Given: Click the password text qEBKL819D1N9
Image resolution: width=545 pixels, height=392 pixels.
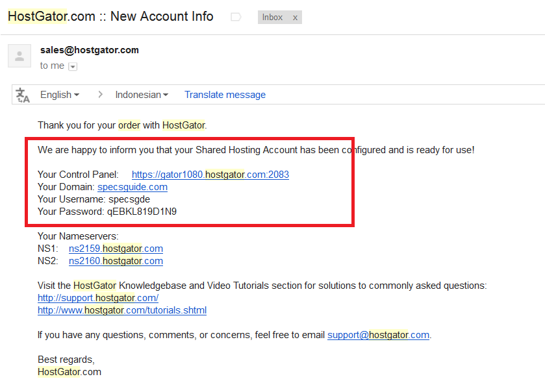Looking at the screenshot, I should tap(142, 212).
